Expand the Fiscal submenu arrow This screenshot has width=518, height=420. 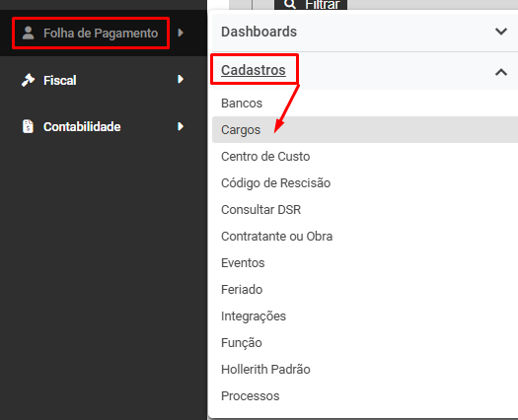[x=181, y=79]
